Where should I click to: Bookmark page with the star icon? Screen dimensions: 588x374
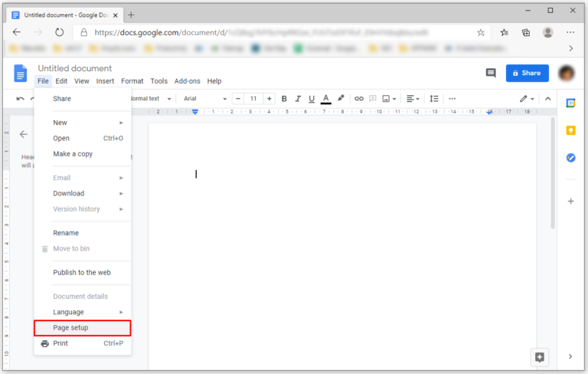pyautogui.click(x=480, y=33)
